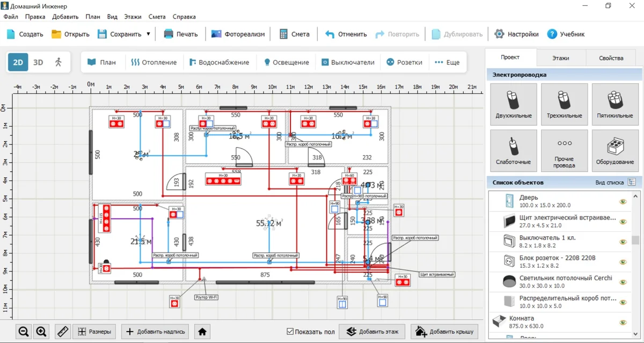Click the zoom out magnifier icon
The width and height of the screenshot is (644, 343).
[24, 332]
